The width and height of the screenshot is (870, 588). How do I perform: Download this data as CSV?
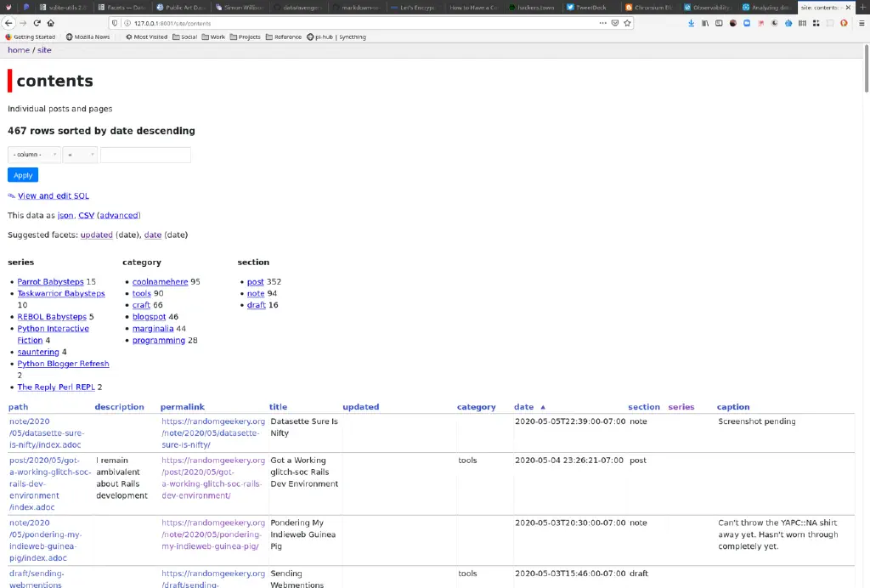click(86, 215)
